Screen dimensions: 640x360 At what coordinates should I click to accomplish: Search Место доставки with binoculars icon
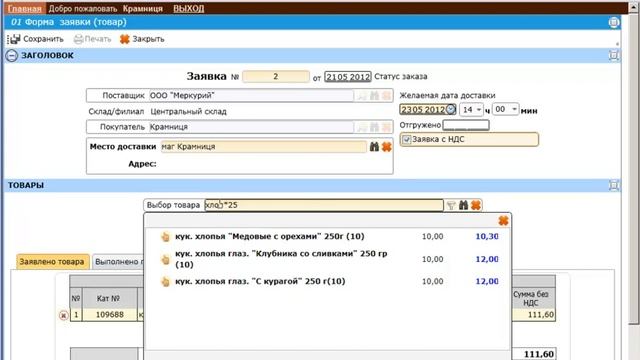374,147
